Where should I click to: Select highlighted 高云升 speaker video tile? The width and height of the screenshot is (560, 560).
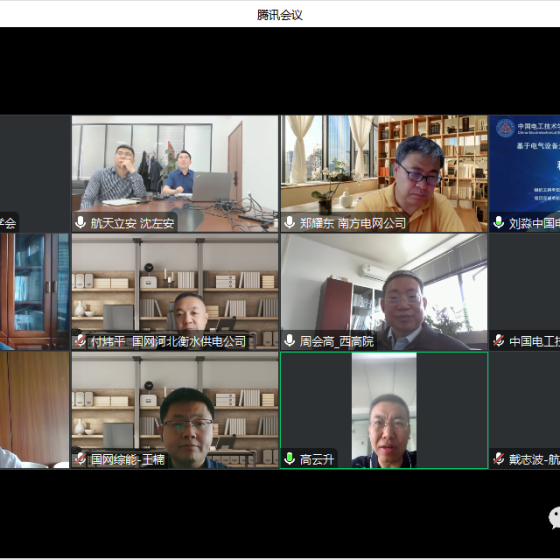pyautogui.click(x=384, y=410)
